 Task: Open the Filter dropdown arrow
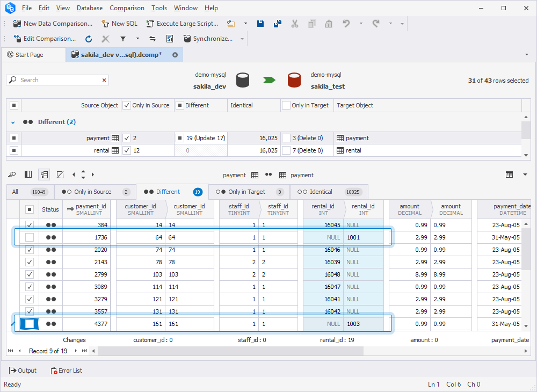pos(137,39)
